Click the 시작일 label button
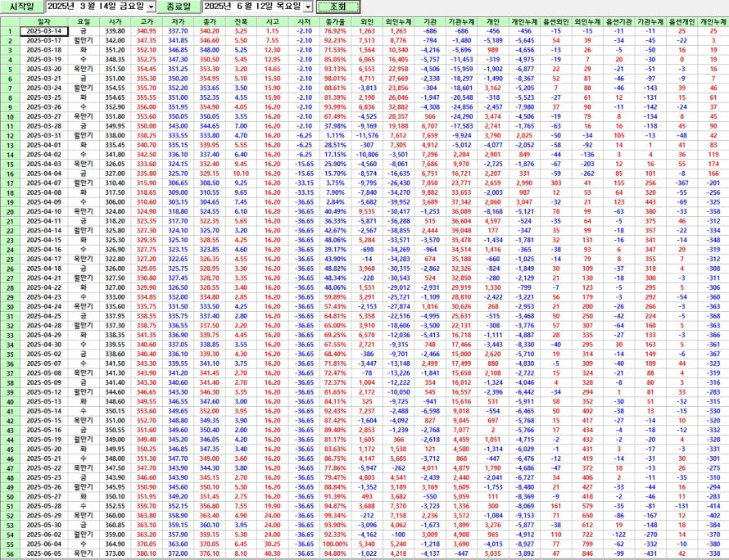The image size is (729, 560). pos(22,7)
